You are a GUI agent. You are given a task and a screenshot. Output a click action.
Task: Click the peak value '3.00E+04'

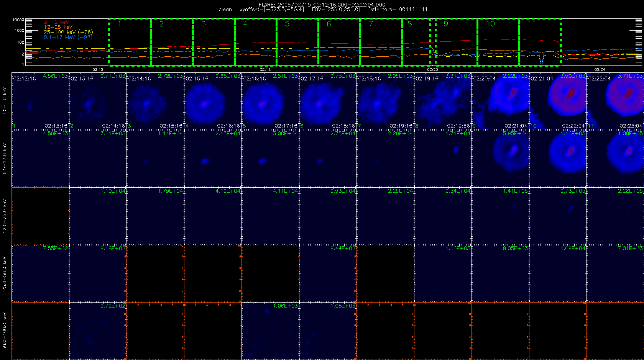tap(285, 134)
